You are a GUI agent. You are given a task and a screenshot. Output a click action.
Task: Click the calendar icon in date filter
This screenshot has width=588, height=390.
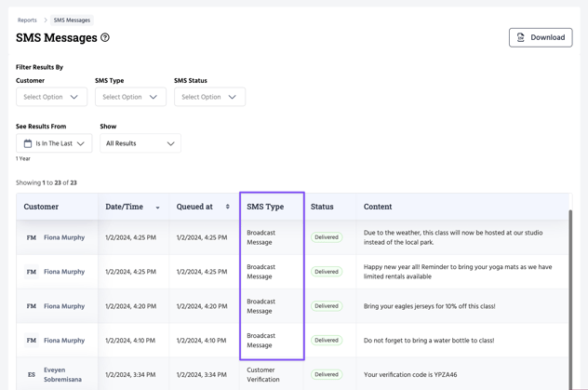coord(28,143)
